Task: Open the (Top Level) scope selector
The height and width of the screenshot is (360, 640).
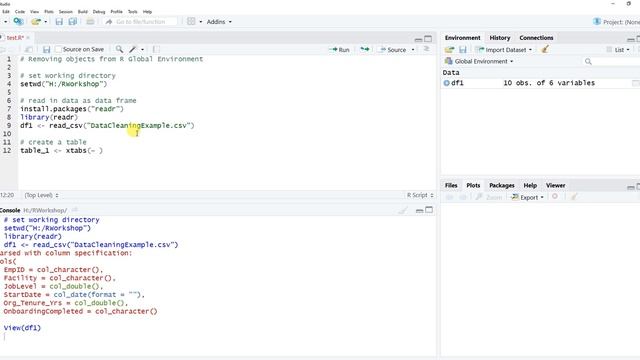Action: pyautogui.click(x=41, y=195)
